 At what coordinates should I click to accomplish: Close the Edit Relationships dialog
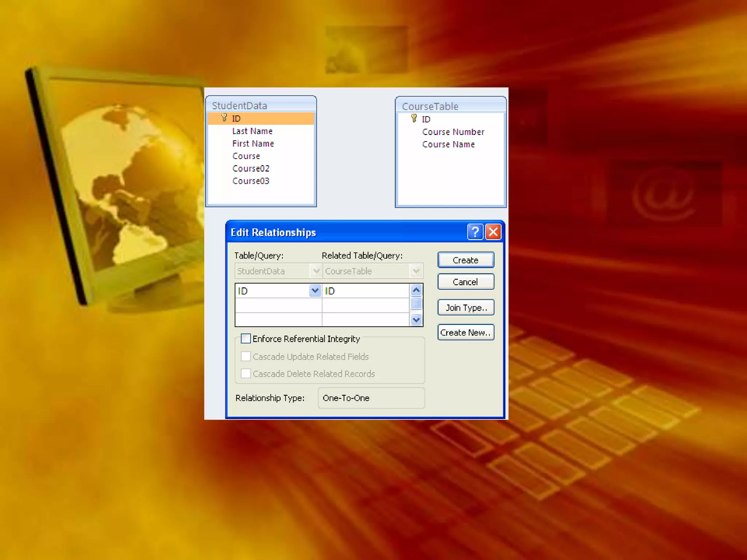coord(493,232)
